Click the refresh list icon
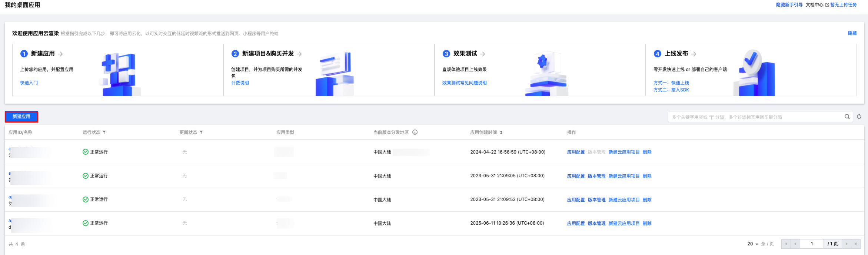 [x=859, y=117]
